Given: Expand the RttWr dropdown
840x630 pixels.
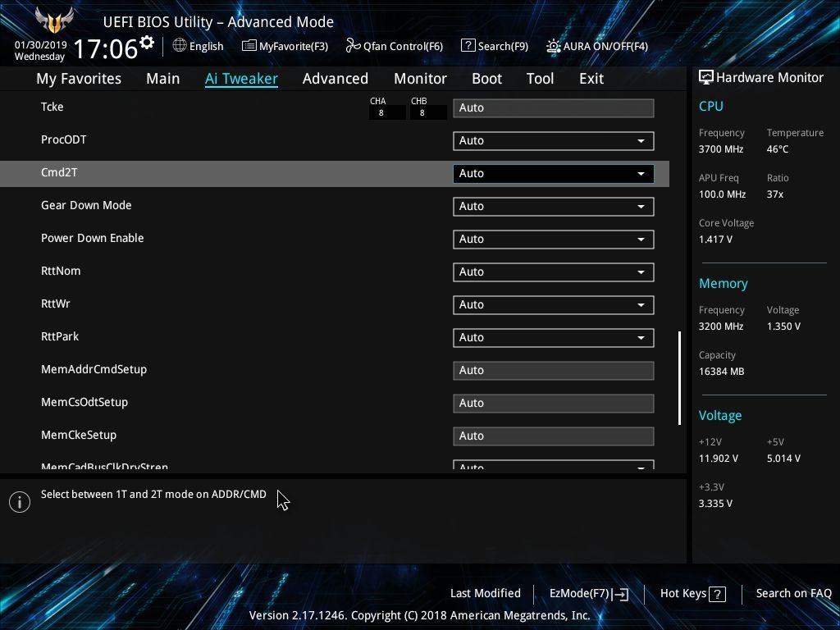Looking at the screenshot, I should click(x=554, y=305).
